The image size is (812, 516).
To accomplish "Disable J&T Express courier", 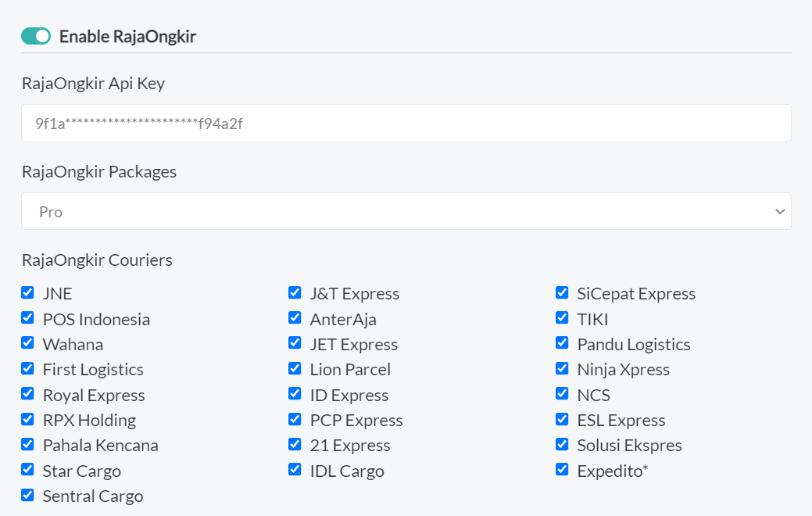I will click(295, 293).
